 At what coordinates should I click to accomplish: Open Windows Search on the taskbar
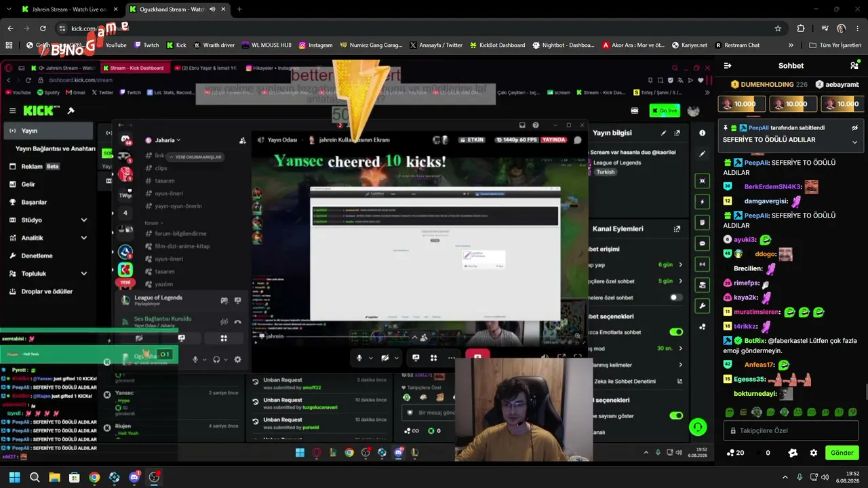click(x=35, y=477)
